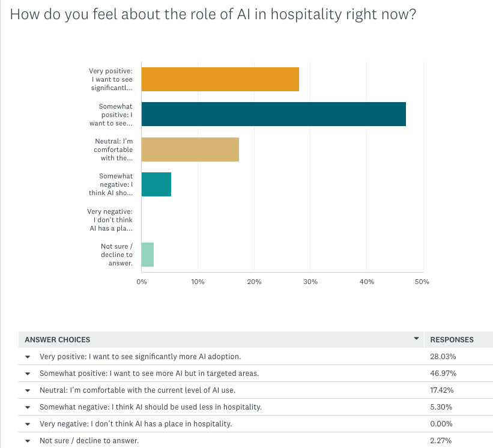Click the orange Very positive bar
The height and width of the screenshot is (448, 493).
click(x=220, y=79)
